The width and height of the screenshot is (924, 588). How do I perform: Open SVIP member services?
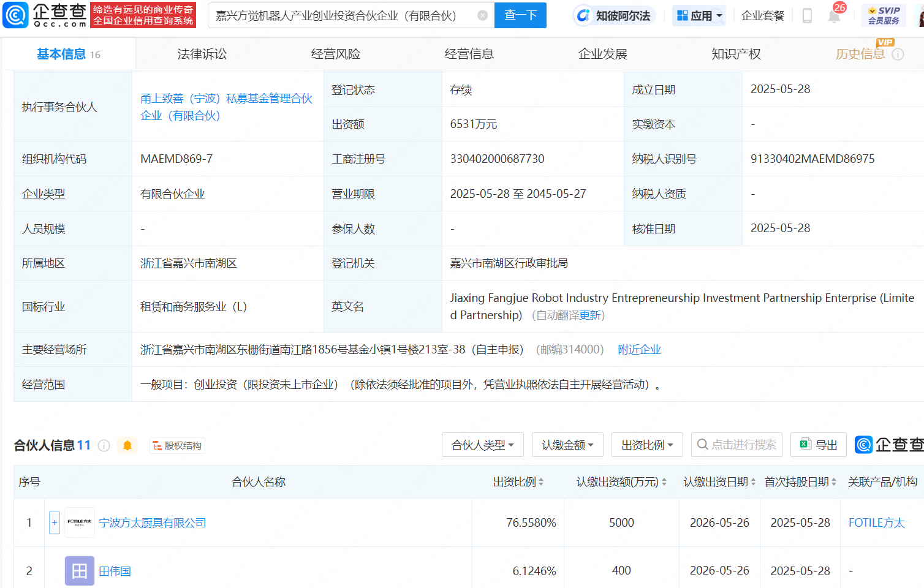click(x=884, y=15)
